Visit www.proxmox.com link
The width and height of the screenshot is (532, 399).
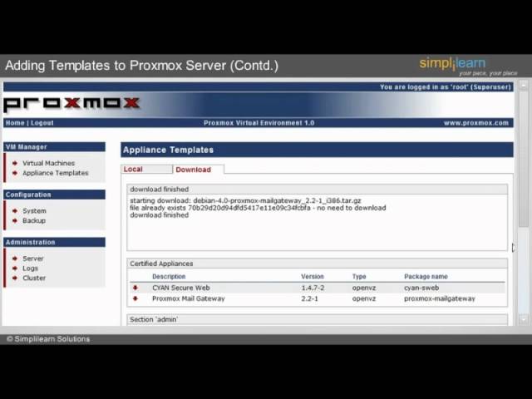pyautogui.click(x=476, y=123)
